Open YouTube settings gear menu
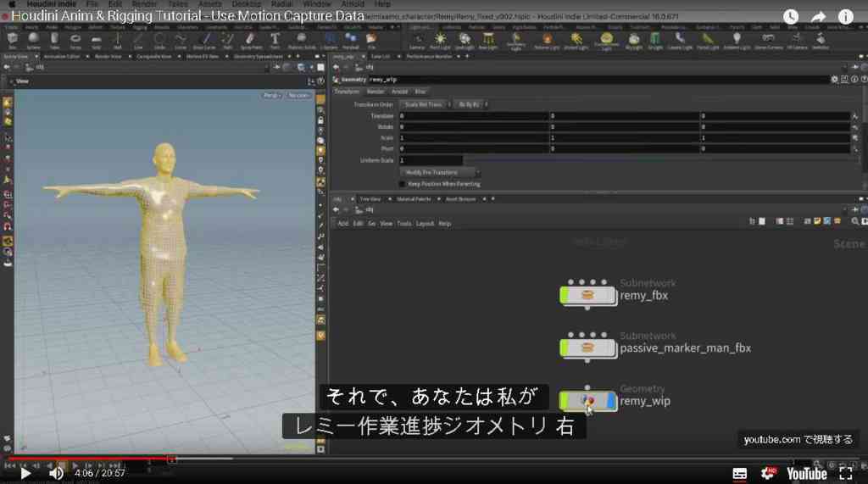Viewport: 868px width, 484px height. coord(768,474)
